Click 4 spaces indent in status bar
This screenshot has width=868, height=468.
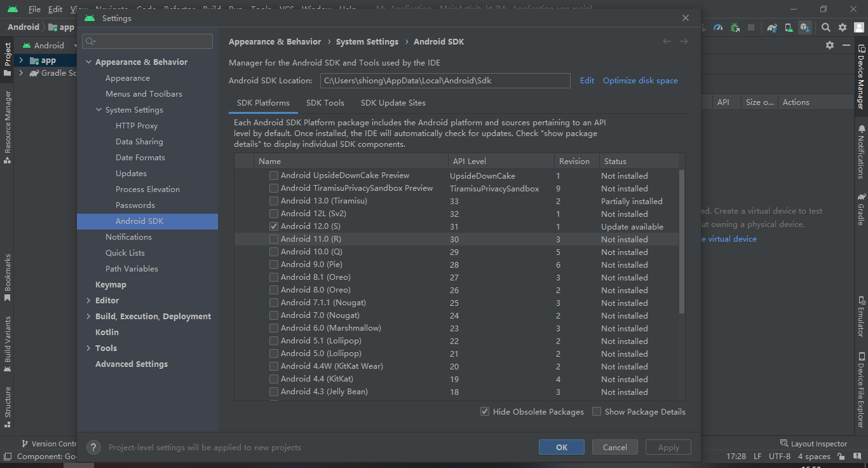pos(814,457)
